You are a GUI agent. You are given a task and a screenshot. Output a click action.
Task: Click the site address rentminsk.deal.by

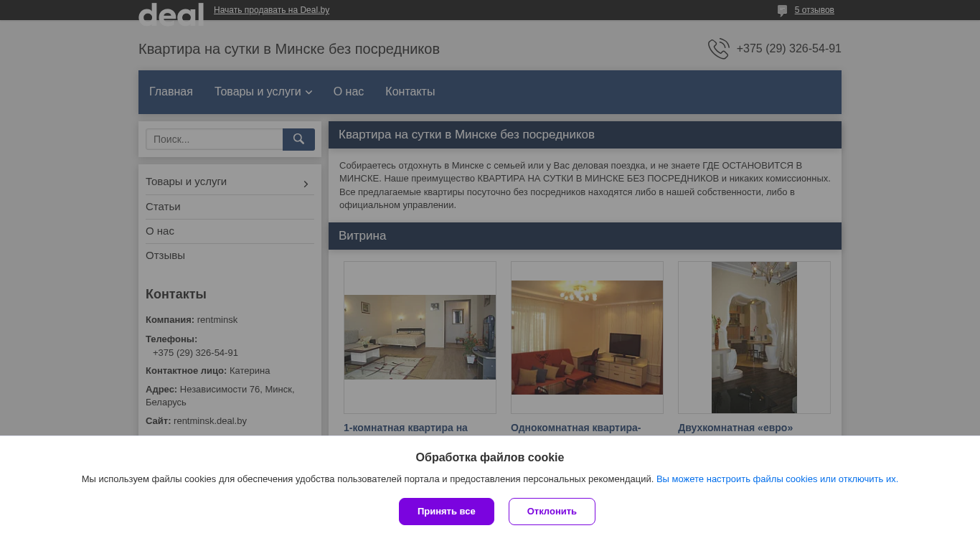point(210,421)
